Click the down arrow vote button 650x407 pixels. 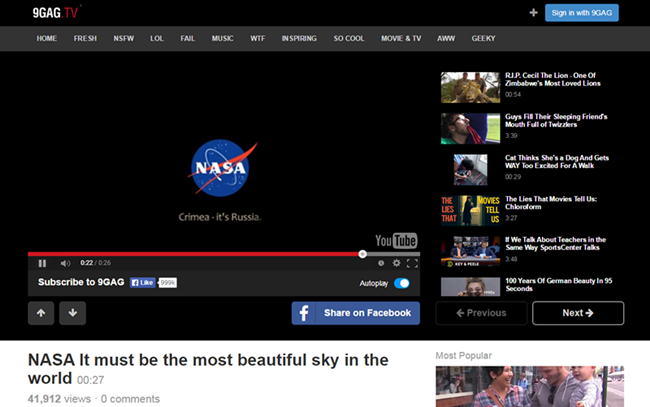[72, 313]
